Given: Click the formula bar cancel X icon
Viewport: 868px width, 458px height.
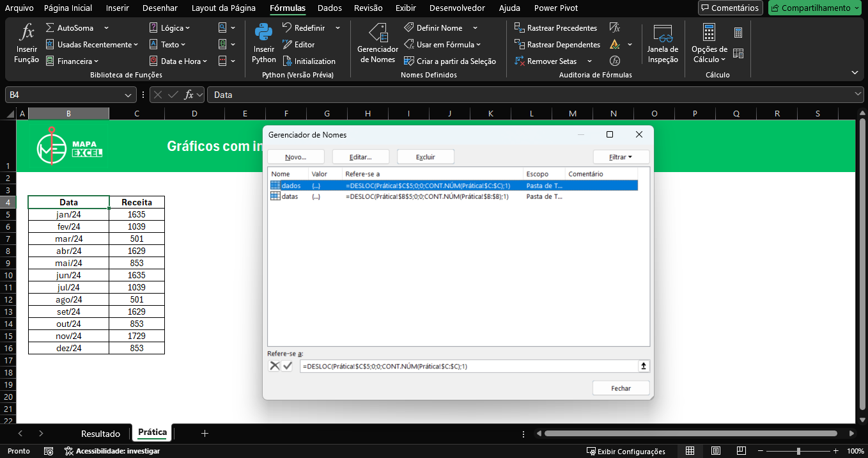Looking at the screenshot, I should click(x=158, y=95).
